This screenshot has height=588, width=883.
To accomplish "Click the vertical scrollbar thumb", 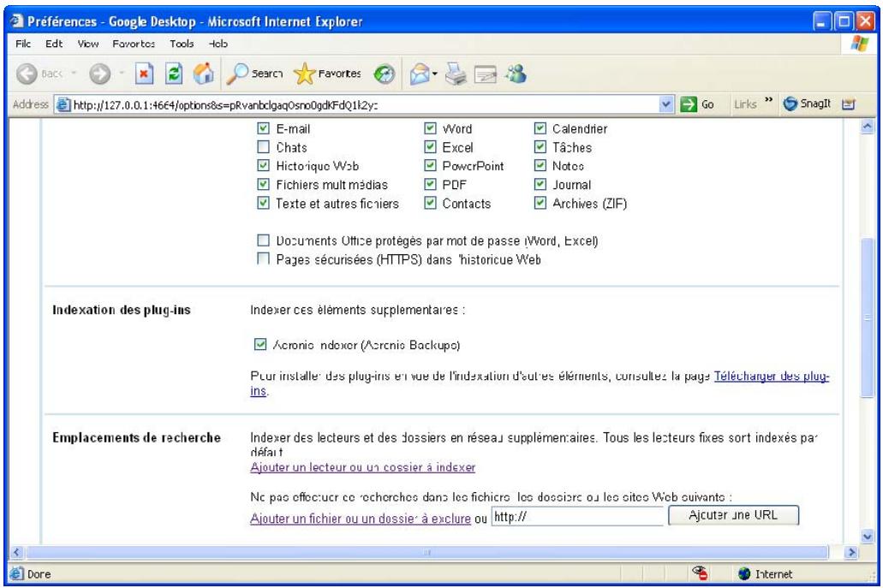I will coord(868,318).
